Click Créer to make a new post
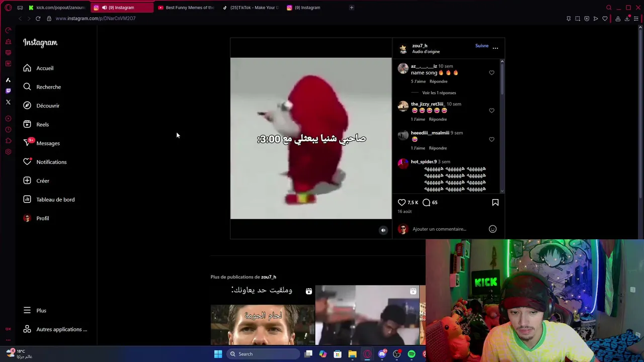This screenshot has height=362, width=644. click(36, 180)
